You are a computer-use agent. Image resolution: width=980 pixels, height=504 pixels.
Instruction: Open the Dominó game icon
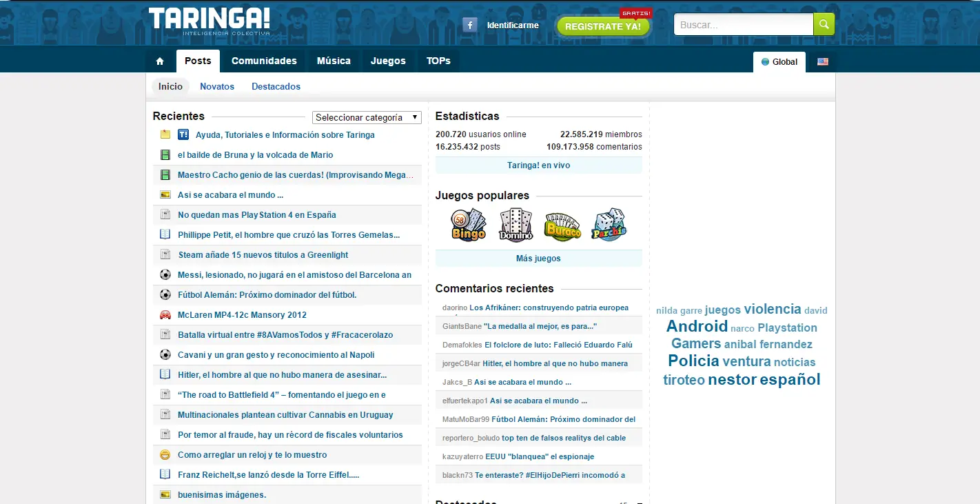(515, 225)
